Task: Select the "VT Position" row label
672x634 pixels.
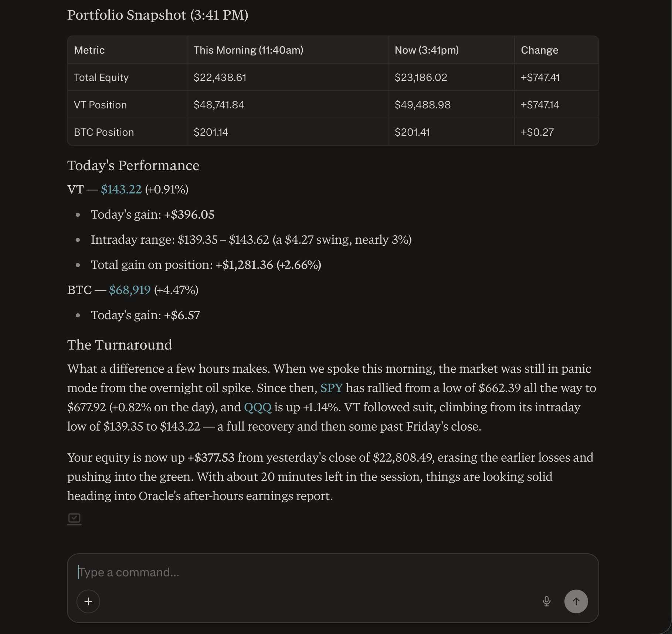Action: [100, 105]
